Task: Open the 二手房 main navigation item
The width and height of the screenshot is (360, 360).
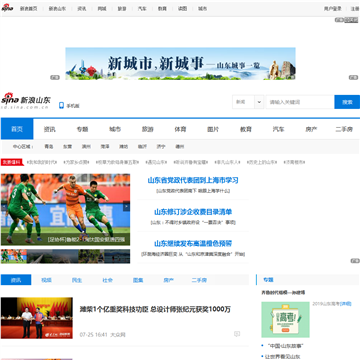Action: (344, 129)
